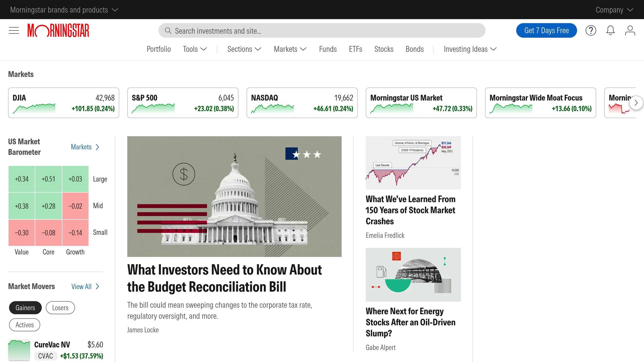Click Large Growth +0.03 barometer cell
Image resolution: width=644 pixels, height=362 pixels.
pos(75,179)
